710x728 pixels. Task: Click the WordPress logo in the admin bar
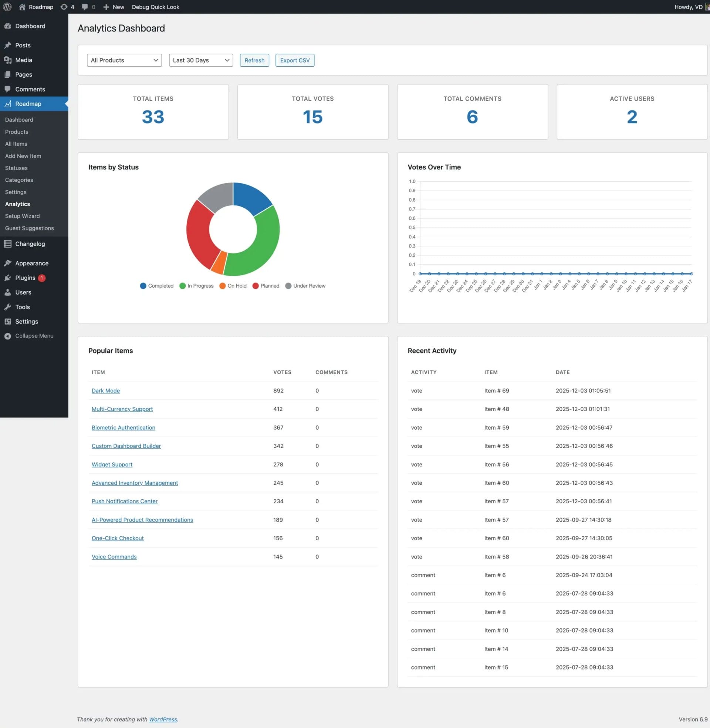tap(7, 7)
